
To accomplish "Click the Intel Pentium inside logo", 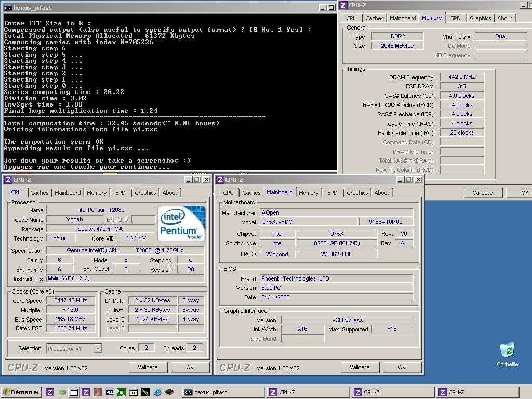I will [x=181, y=223].
